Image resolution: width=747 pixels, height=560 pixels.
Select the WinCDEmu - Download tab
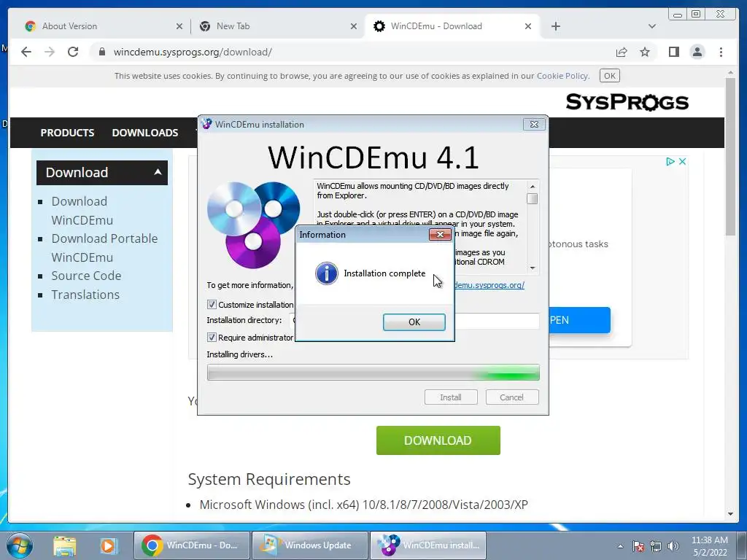pos(436,26)
